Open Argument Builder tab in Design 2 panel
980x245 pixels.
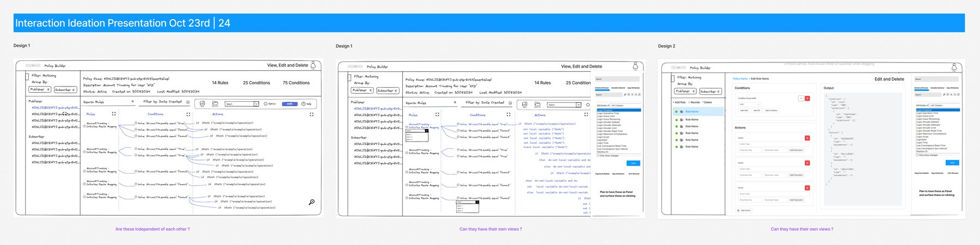tap(922, 173)
